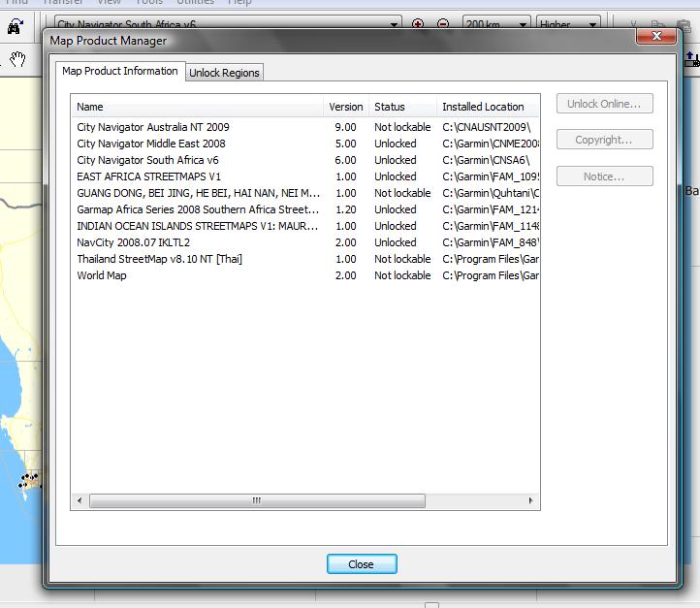Select the hand pan tool

coord(17,60)
